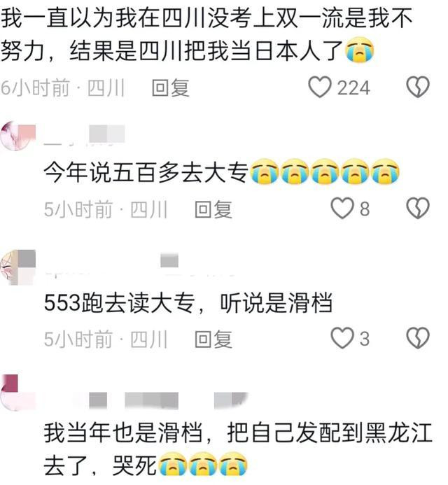The image size is (448, 485).
Task: Select comment text 553跑去读大专，听说是滑档
Action: click(x=188, y=302)
